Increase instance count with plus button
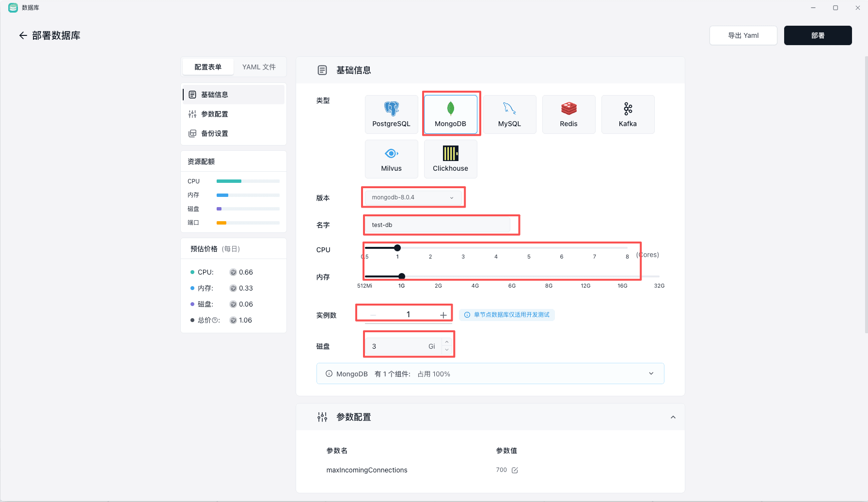 443,315
